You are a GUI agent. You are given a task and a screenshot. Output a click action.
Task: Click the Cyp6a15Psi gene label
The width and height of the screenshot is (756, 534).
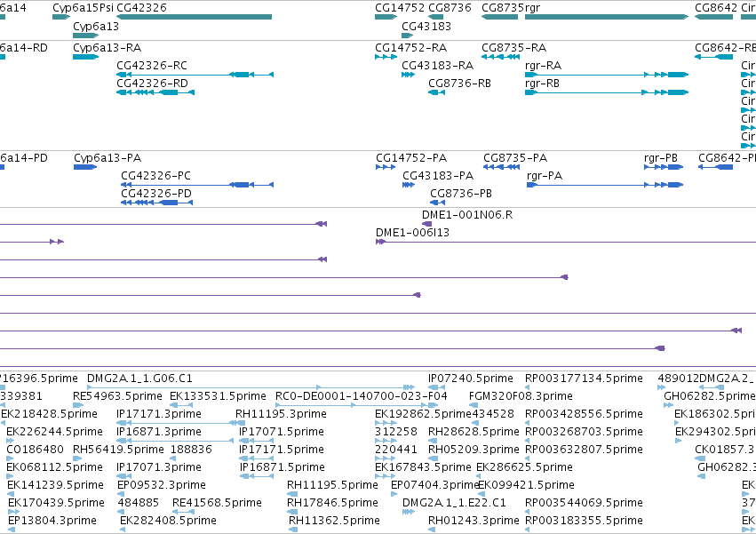click(x=83, y=8)
